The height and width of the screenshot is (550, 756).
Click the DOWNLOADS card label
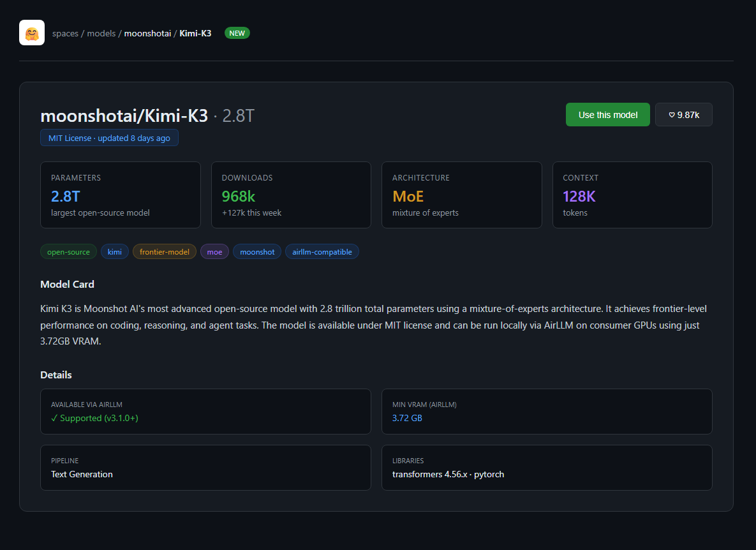click(247, 178)
